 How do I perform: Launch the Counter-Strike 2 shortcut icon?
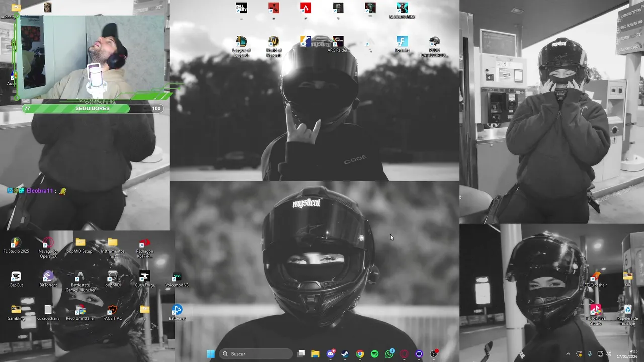coord(305,41)
